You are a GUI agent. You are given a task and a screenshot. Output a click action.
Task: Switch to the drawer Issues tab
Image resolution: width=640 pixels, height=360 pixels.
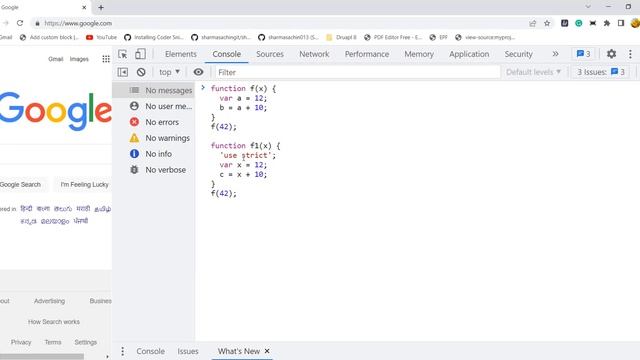(188, 351)
